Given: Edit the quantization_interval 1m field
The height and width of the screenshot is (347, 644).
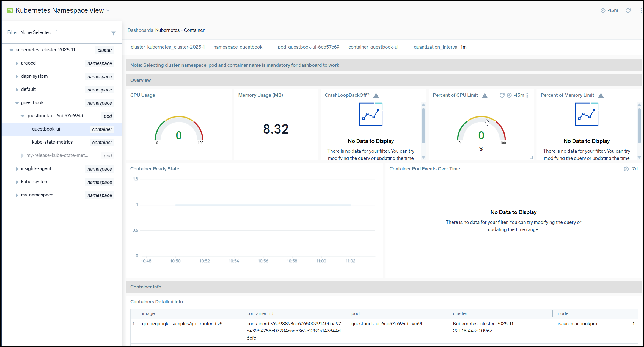Looking at the screenshot, I should click(468, 47).
